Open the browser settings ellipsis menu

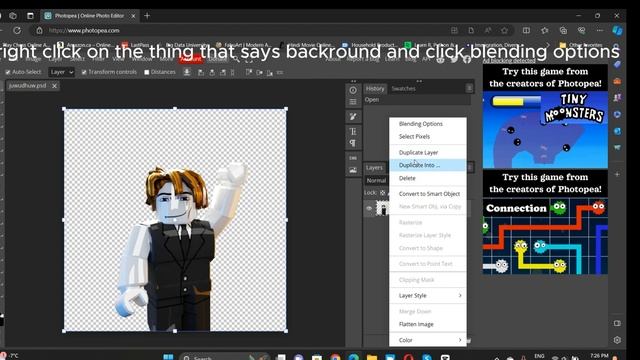[599, 31]
